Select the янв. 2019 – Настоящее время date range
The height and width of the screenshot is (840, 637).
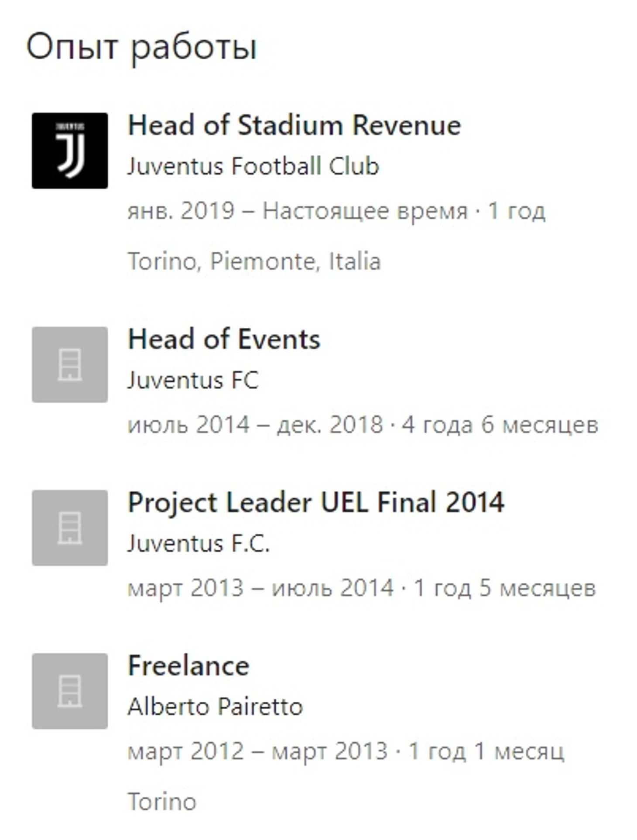298,211
